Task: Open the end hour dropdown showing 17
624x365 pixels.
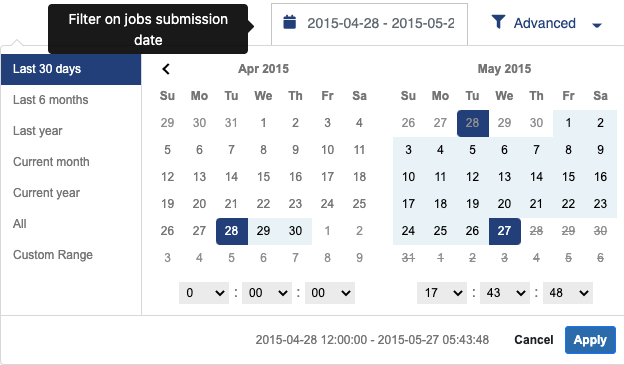Action: pos(442,293)
